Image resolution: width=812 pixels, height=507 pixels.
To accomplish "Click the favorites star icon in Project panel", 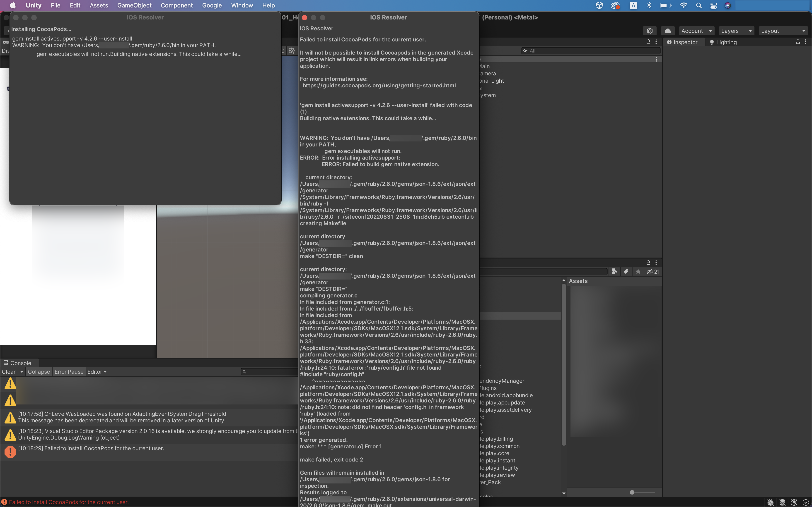I will click(638, 272).
